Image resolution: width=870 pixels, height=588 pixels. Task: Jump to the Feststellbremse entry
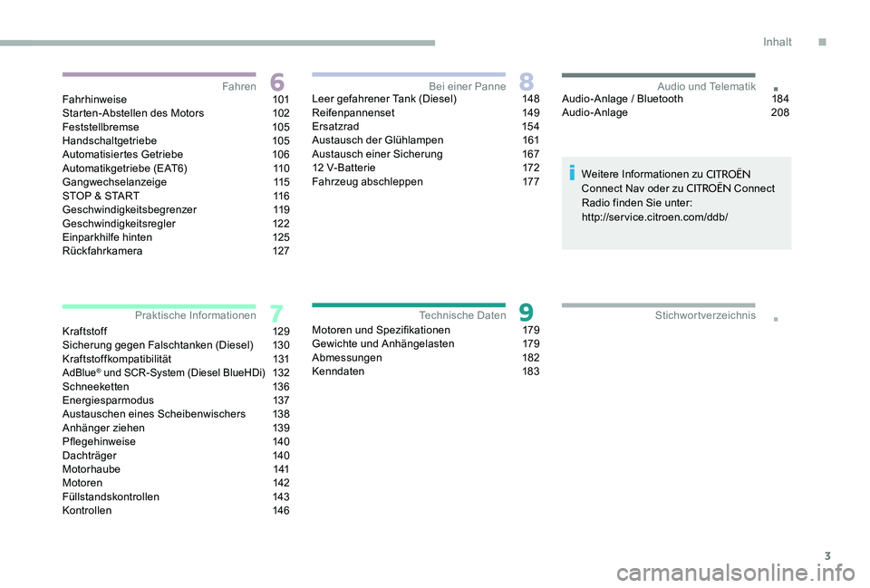point(176,127)
